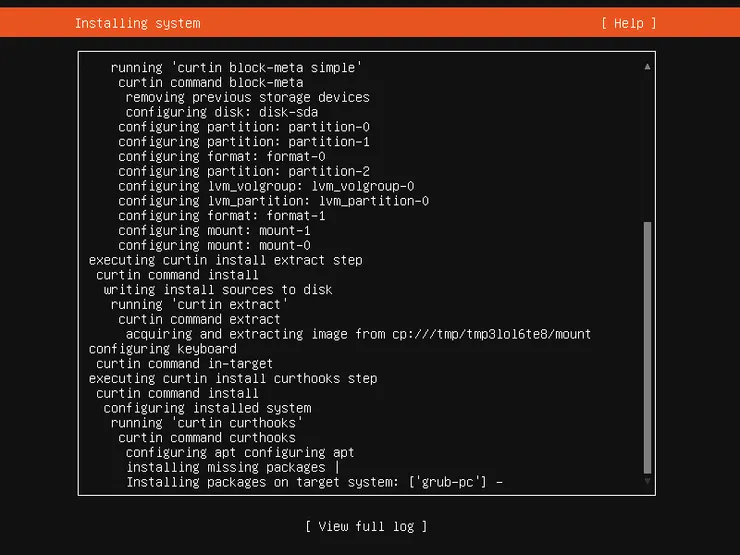740x555 pixels.
Task: Click the 'writing install sources to disk' line
Action: (x=218, y=290)
